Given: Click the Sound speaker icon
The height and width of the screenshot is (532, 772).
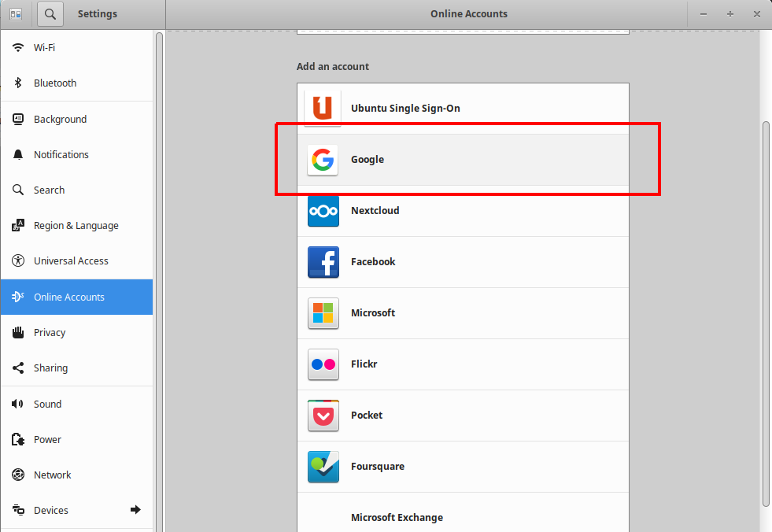Looking at the screenshot, I should [18, 404].
